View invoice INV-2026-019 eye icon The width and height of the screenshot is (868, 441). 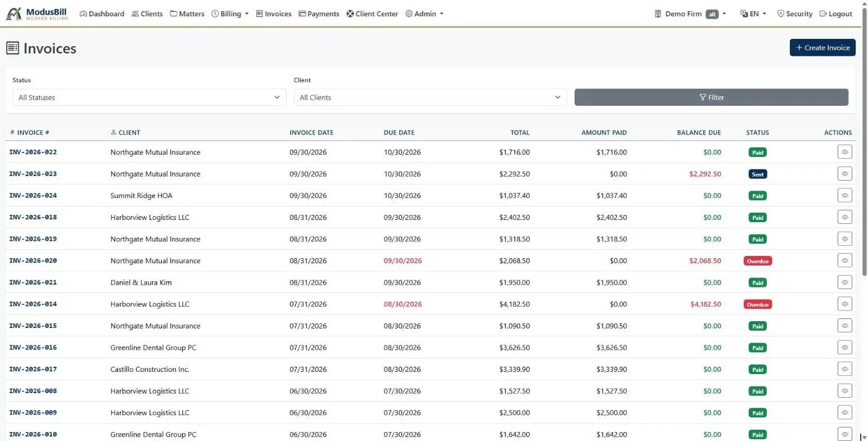pos(844,239)
